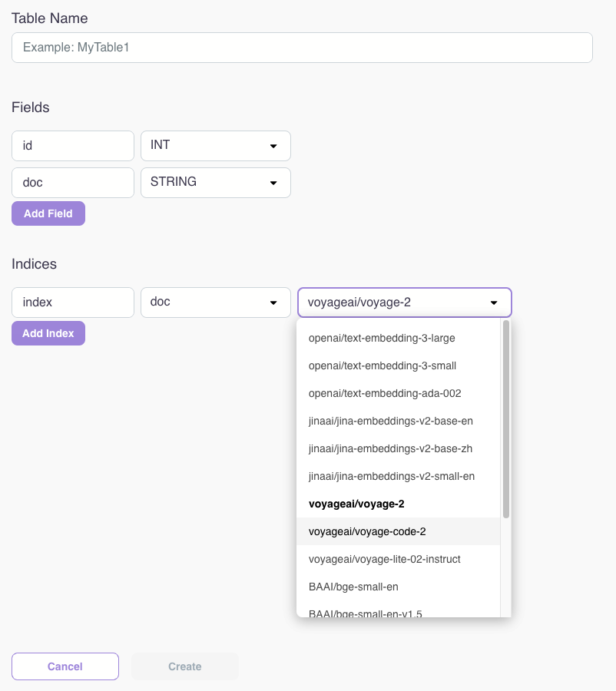Click the Table Name input field
The image size is (616, 691).
[x=302, y=48]
